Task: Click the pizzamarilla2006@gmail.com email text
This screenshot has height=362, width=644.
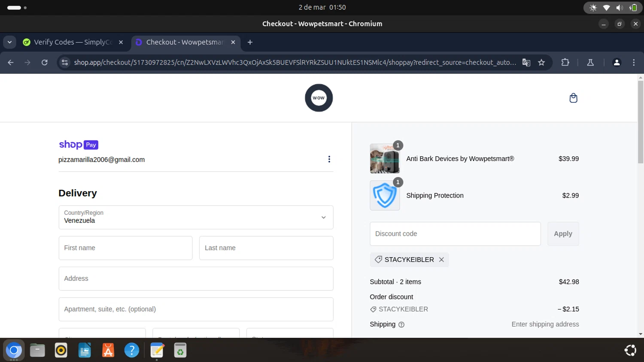Action: point(102,160)
